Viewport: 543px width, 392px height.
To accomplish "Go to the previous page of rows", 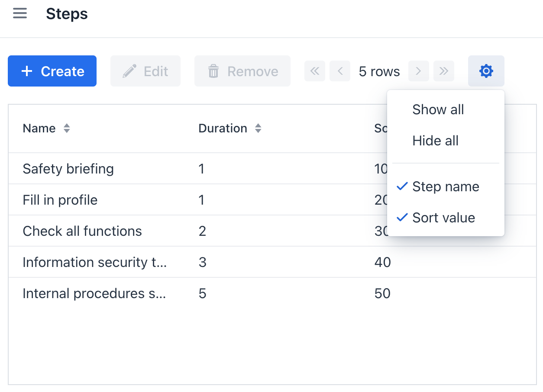I will 340,71.
